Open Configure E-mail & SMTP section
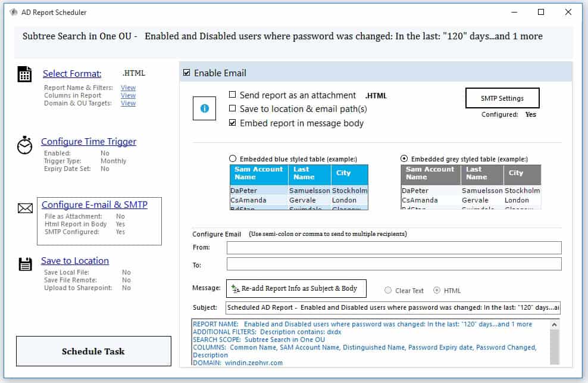Image resolution: width=588 pixels, height=383 pixels. point(95,205)
